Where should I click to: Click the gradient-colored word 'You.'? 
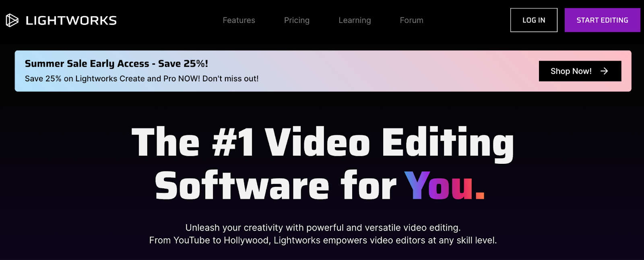pos(444,186)
